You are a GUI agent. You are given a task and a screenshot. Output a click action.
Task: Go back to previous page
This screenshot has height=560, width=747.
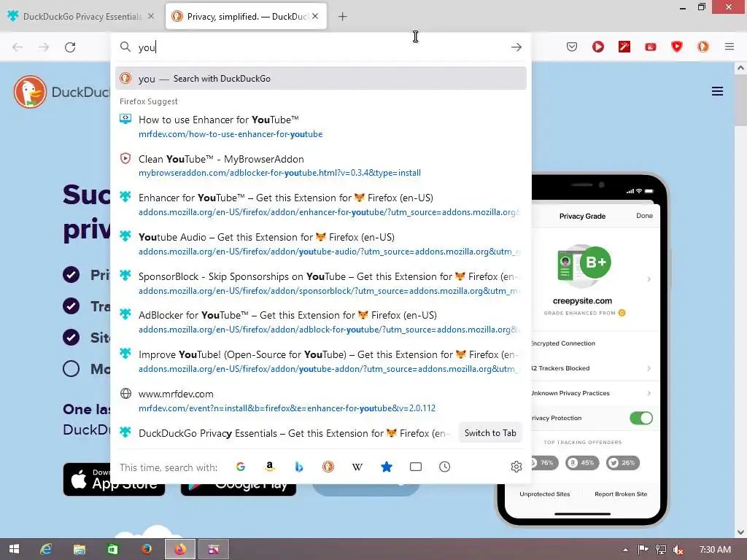(x=18, y=47)
